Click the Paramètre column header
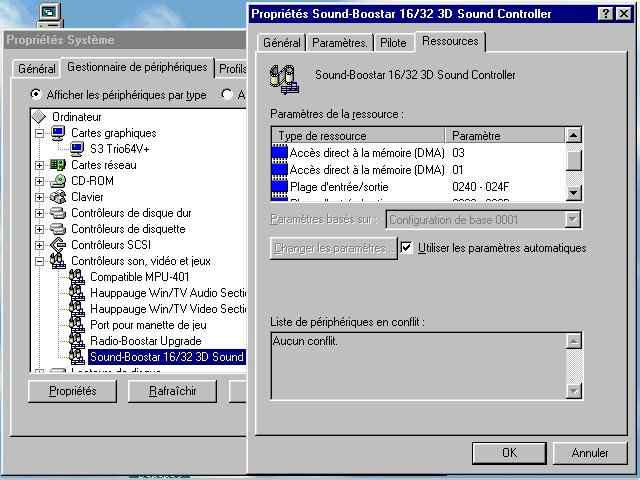Viewport: 640px width, 480px height. tap(505, 136)
